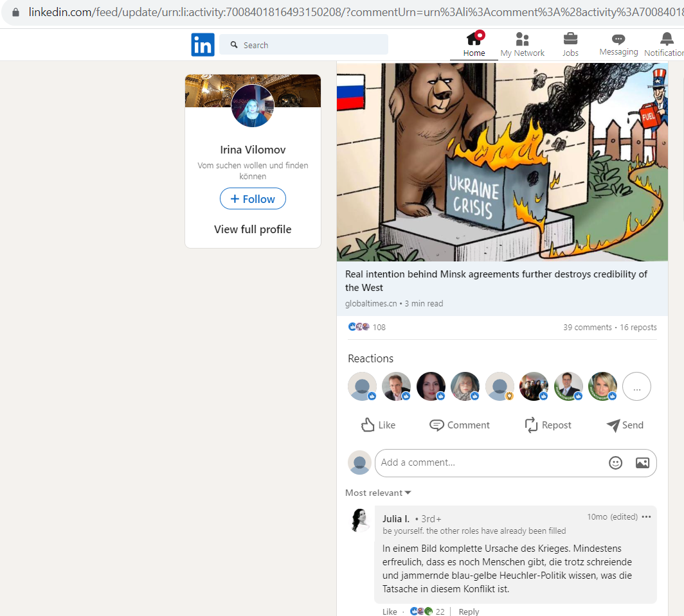The image size is (684, 616).
Task: Open the Jobs section
Action: point(570,44)
